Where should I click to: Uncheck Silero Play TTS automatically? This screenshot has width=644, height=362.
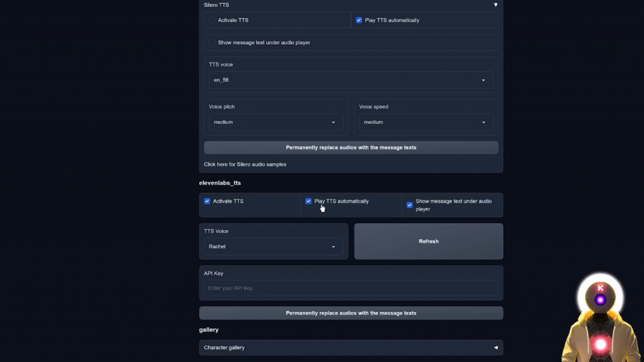click(359, 20)
